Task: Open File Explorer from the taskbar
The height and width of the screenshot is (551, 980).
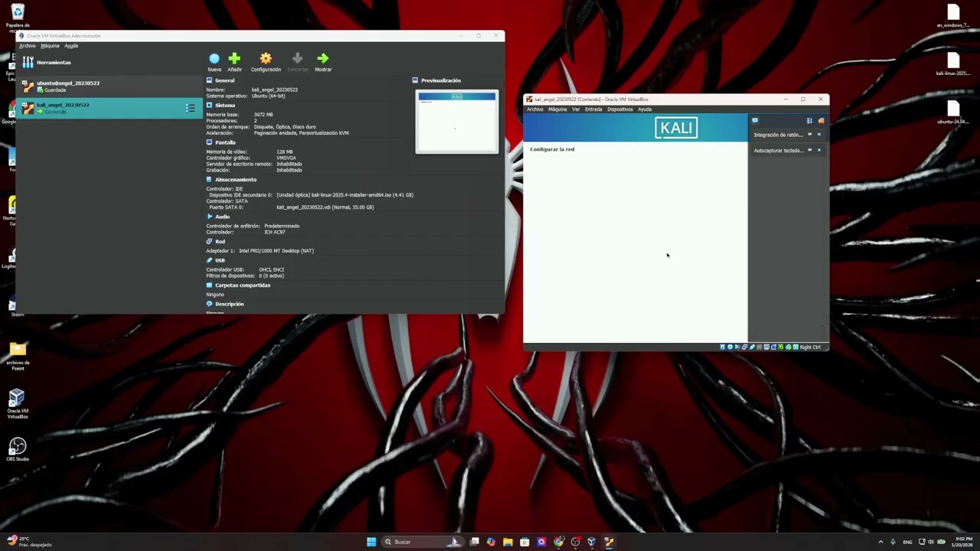Action: point(508,542)
